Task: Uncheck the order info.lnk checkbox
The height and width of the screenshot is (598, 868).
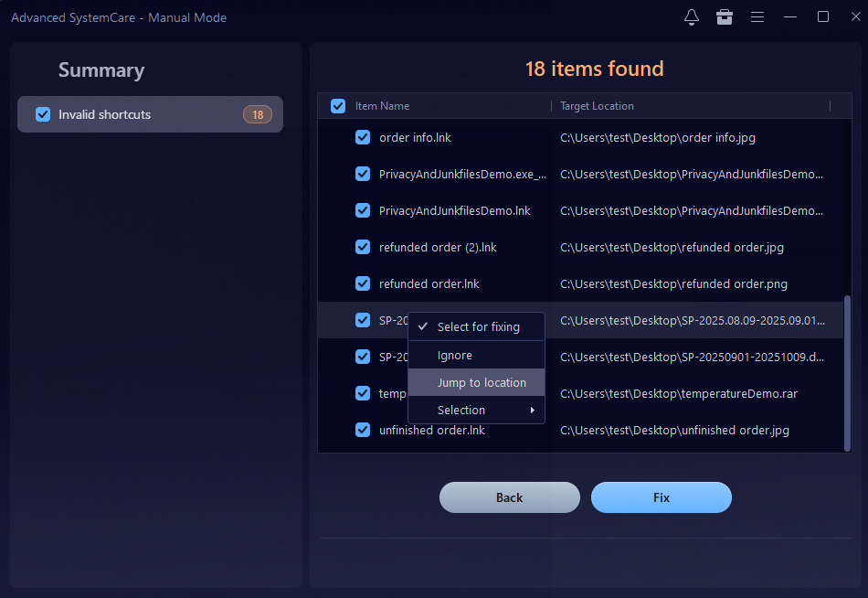Action: [x=363, y=137]
